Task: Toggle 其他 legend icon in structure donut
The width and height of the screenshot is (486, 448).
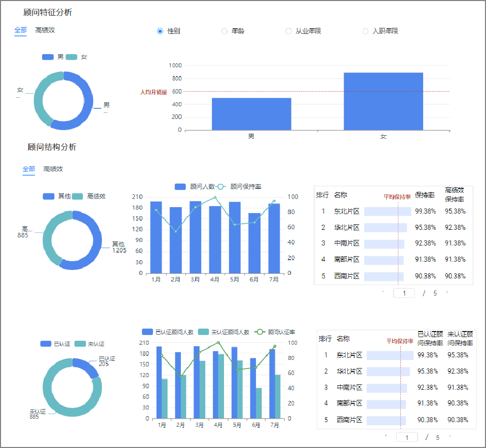Action: pos(49,196)
